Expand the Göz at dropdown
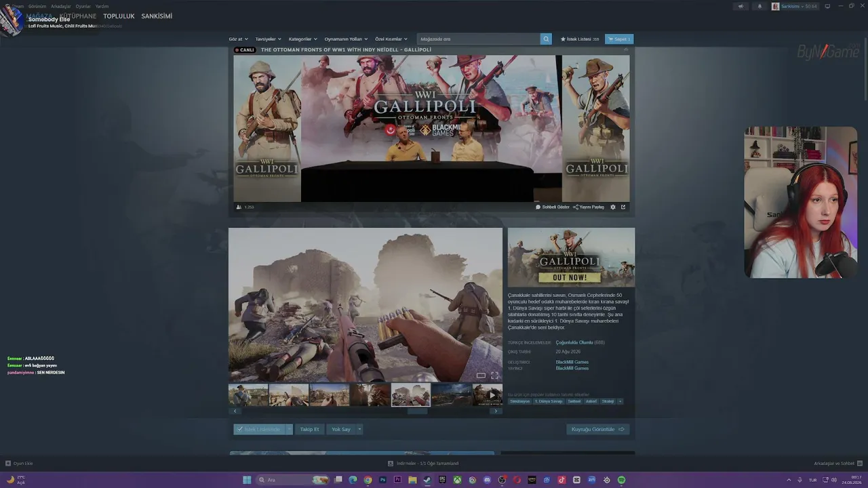Viewport: 868px width, 488px height. pyautogui.click(x=238, y=39)
